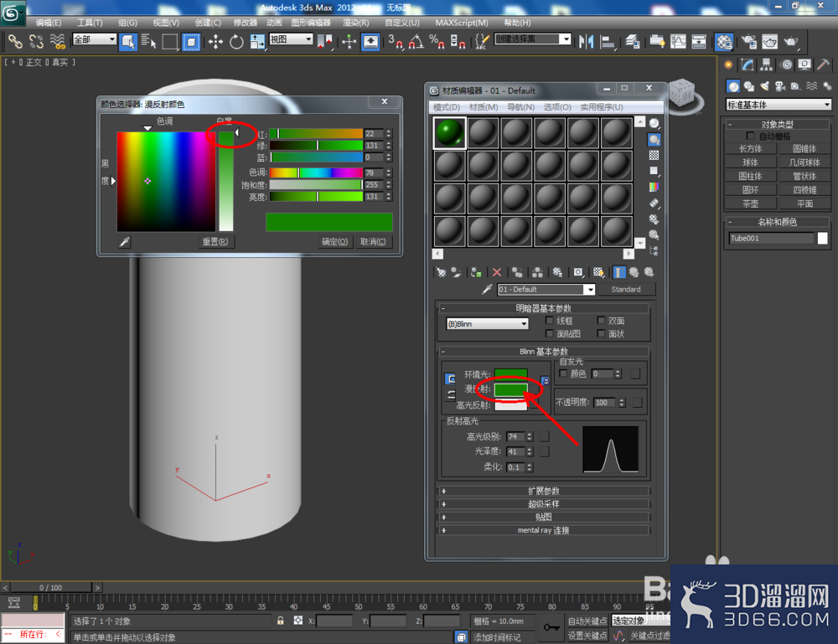Click the 高光级别 value field
838x644 pixels.
[x=515, y=437]
